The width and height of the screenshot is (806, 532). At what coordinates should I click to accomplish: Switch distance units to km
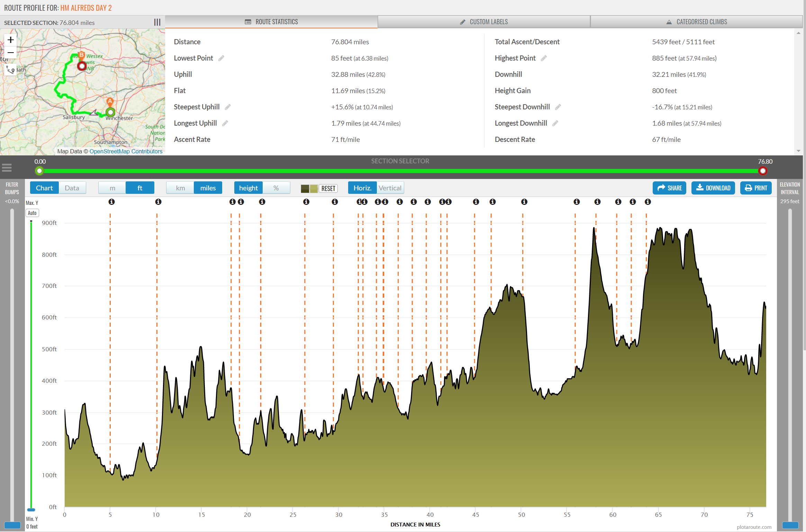[x=180, y=188]
